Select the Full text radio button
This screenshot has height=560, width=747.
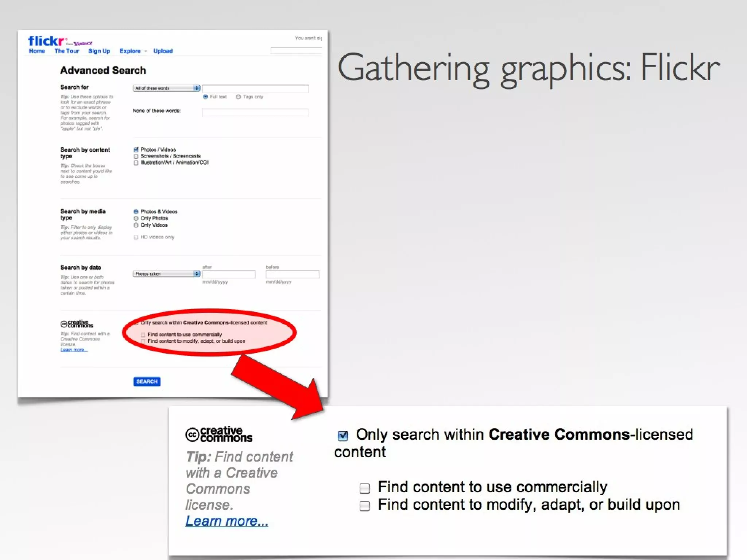pyautogui.click(x=205, y=97)
